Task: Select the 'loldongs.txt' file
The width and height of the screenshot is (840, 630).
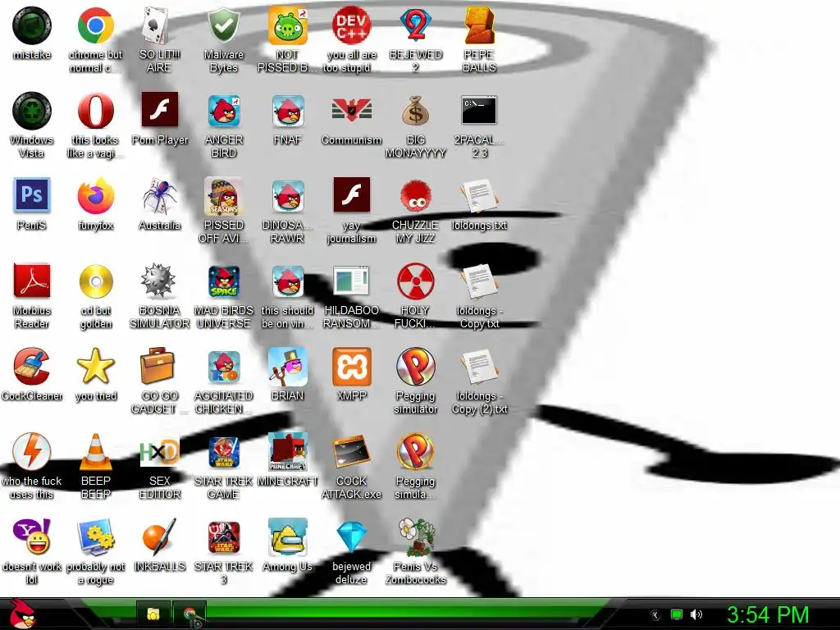Action: (479, 196)
